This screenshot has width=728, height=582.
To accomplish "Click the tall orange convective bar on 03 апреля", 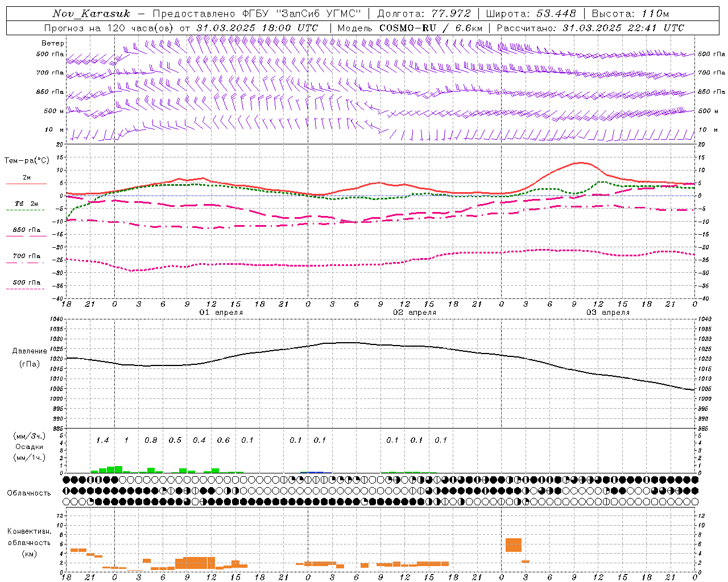I will 514,545.
